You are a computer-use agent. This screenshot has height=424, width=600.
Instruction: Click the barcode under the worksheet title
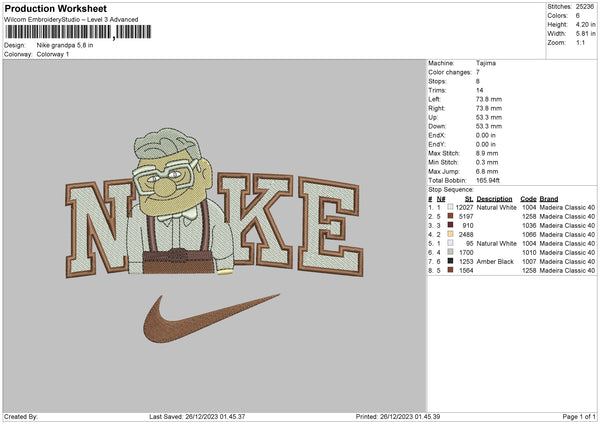[78, 32]
